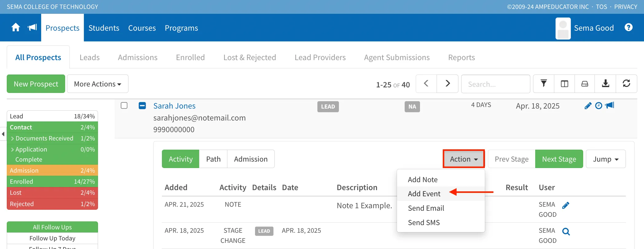This screenshot has width=644, height=249.
Task: Refresh the prospects list
Action: 626,84
